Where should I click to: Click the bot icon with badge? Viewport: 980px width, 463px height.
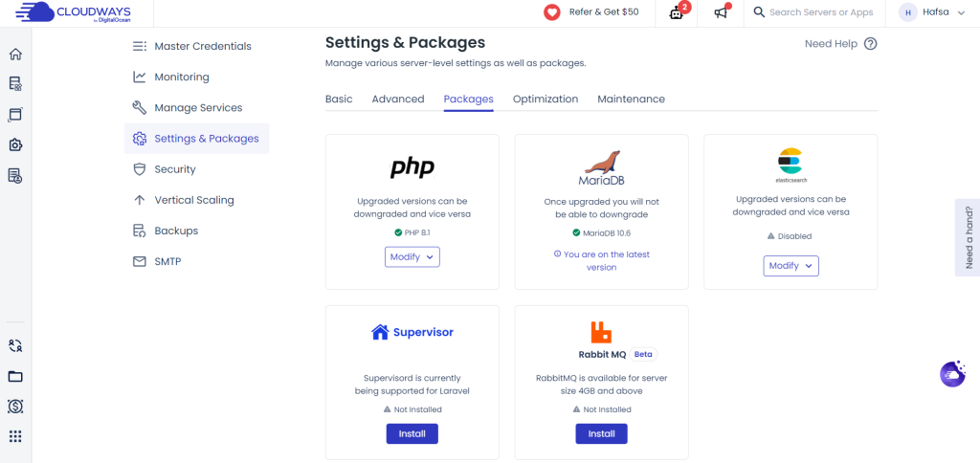677,12
